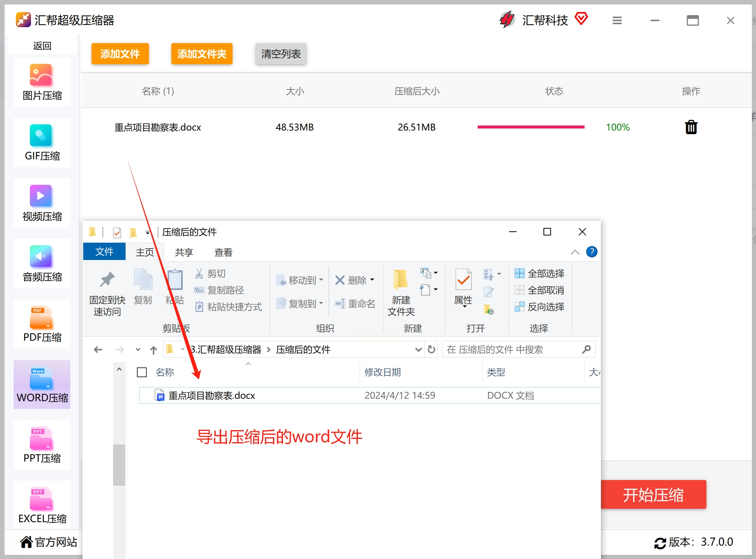756x559 pixels.
Task: Click the 添加文件 button
Action: click(x=120, y=54)
